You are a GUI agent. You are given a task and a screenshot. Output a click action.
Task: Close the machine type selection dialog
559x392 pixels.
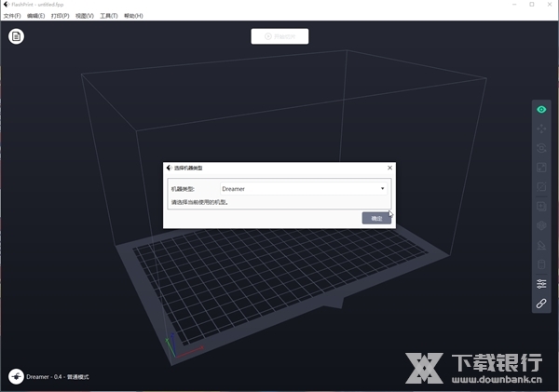click(389, 168)
